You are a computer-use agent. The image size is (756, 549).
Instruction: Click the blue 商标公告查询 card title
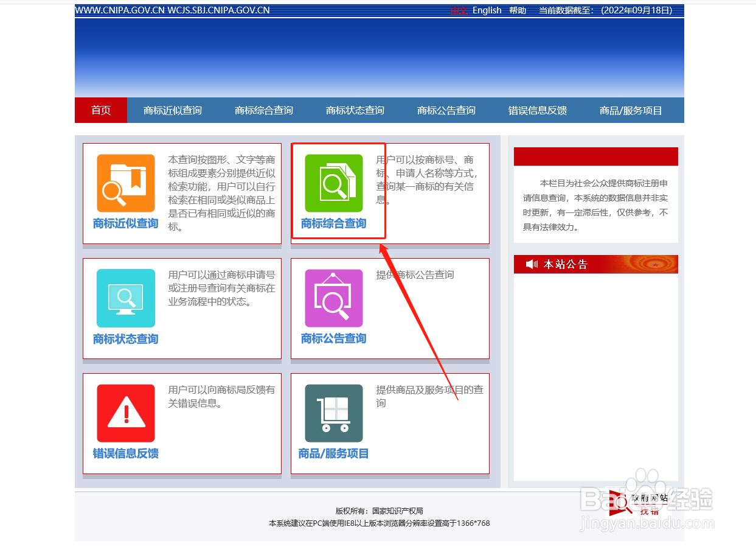pos(334,338)
